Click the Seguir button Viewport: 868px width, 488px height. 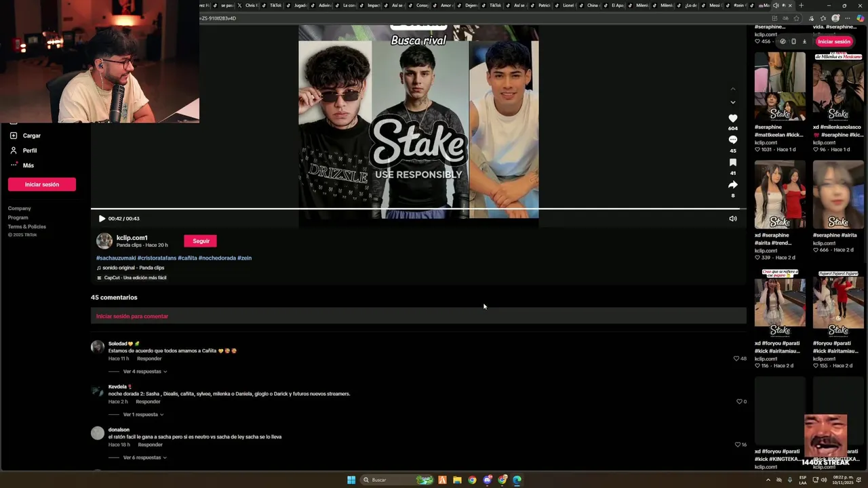coord(201,241)
